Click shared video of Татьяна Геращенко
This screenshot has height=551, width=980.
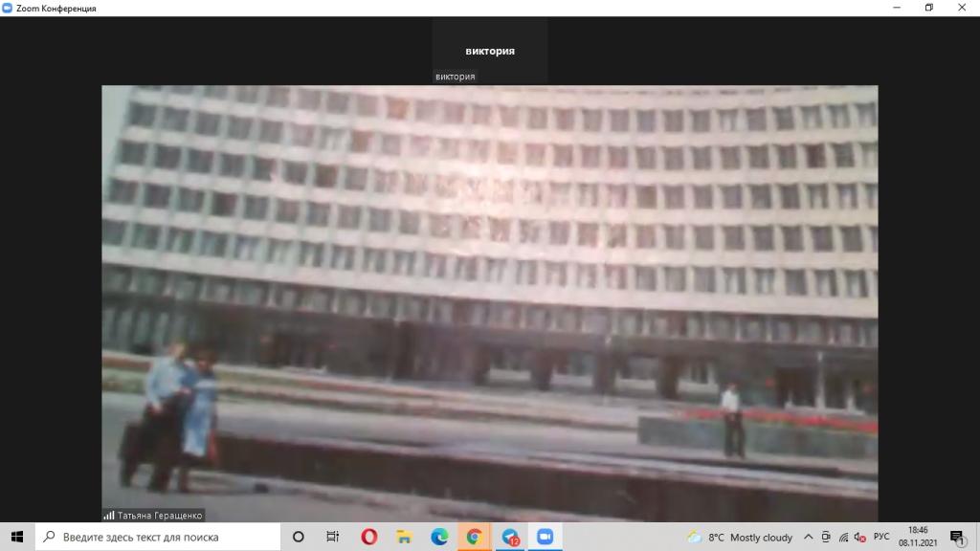click(489, 303)
